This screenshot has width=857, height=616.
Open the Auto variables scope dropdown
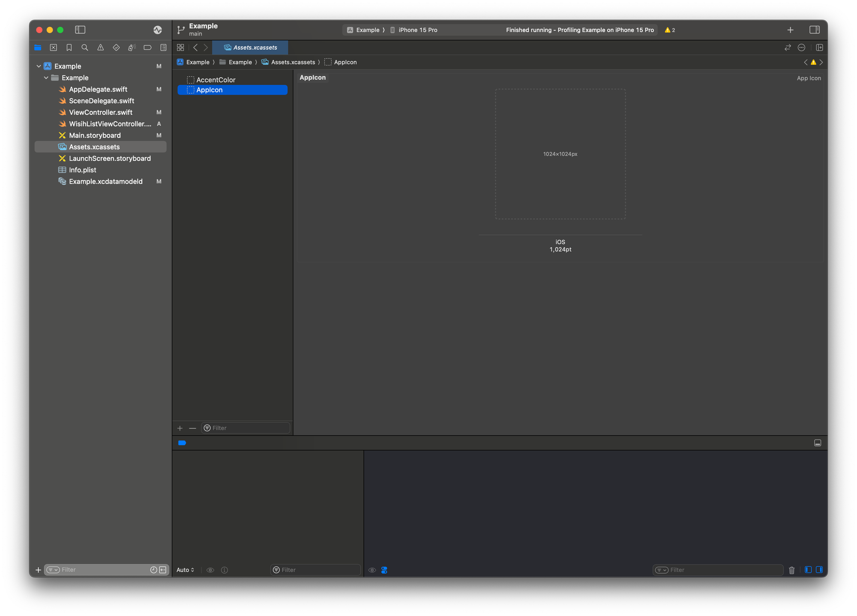[x=186, y=570]
